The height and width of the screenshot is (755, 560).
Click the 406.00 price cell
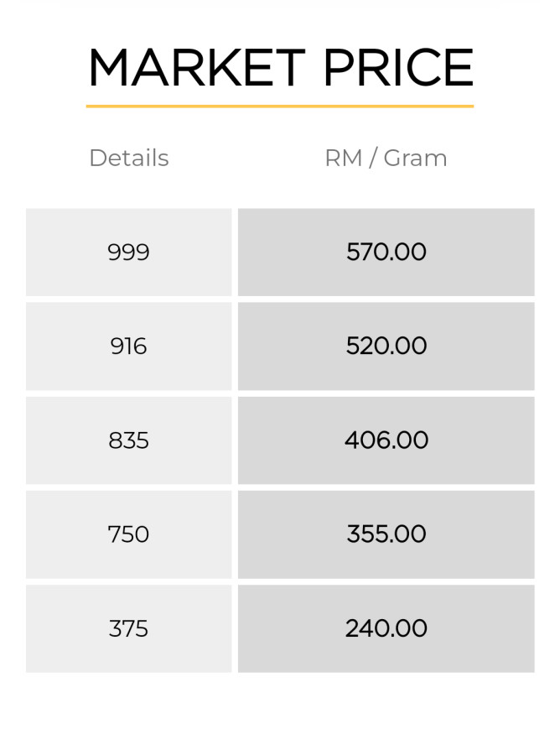tap(386, 440)
